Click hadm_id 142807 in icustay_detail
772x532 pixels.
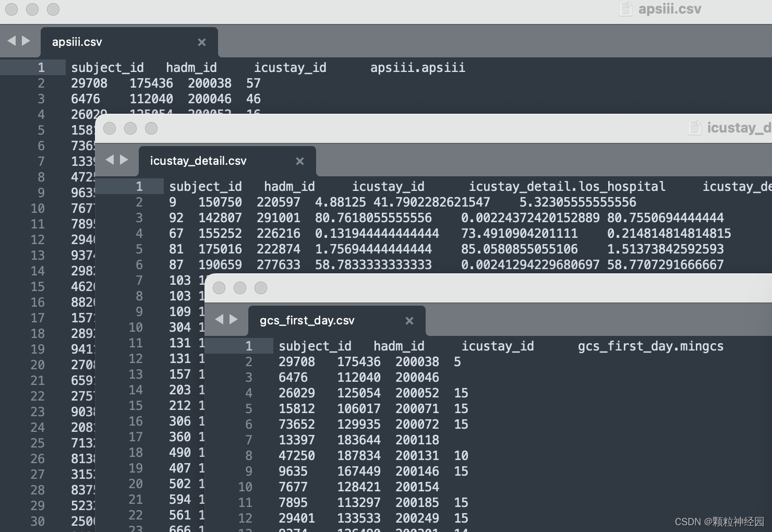tap(220, 218)
